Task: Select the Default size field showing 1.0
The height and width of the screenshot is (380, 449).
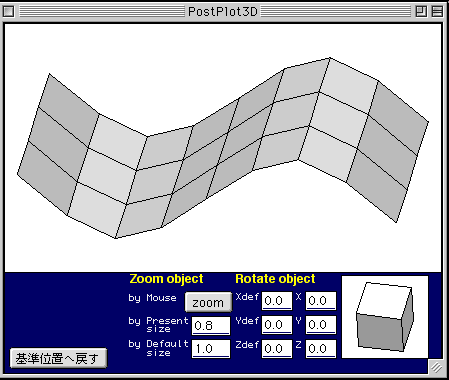Action: tap(211, 349)
